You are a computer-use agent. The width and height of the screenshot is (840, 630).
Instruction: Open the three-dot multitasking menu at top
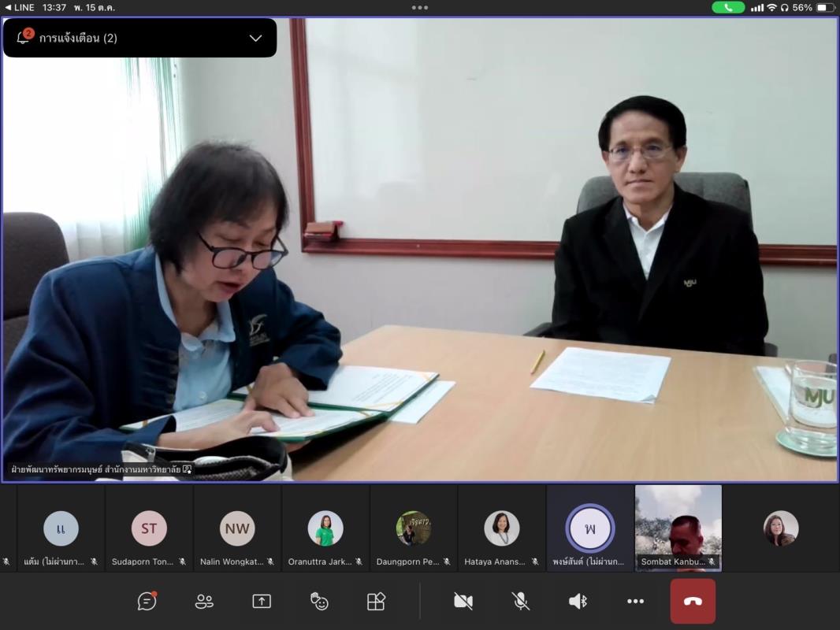pos(420,7)
